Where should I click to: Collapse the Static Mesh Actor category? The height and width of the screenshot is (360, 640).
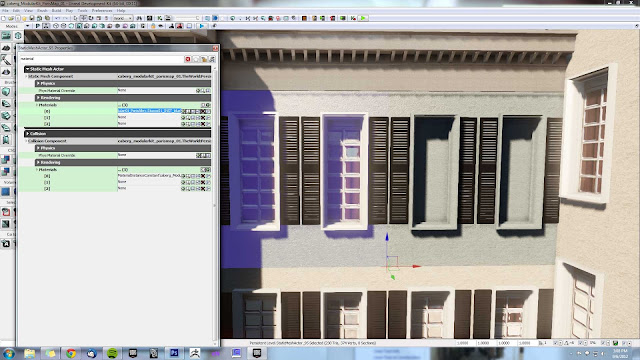27,69
